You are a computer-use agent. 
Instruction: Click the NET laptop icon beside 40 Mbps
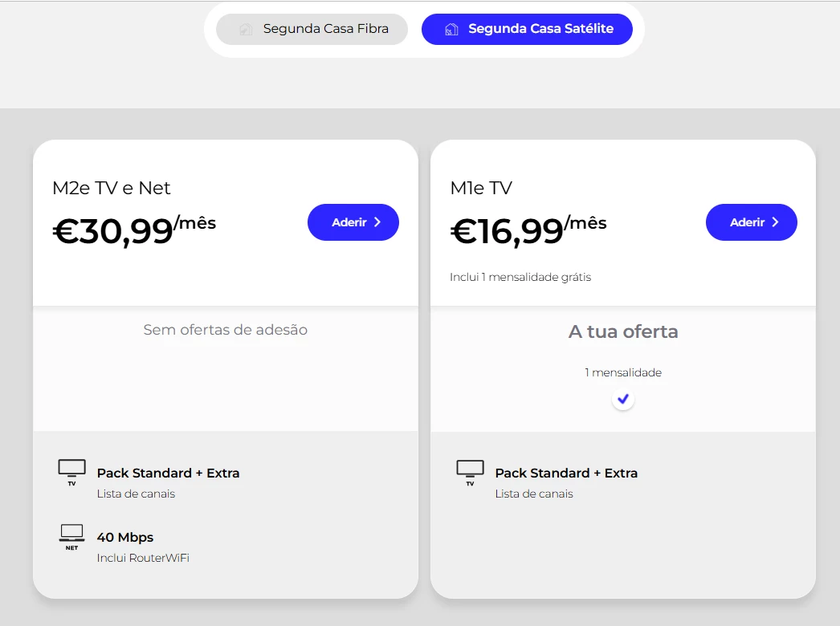[71, 536]
